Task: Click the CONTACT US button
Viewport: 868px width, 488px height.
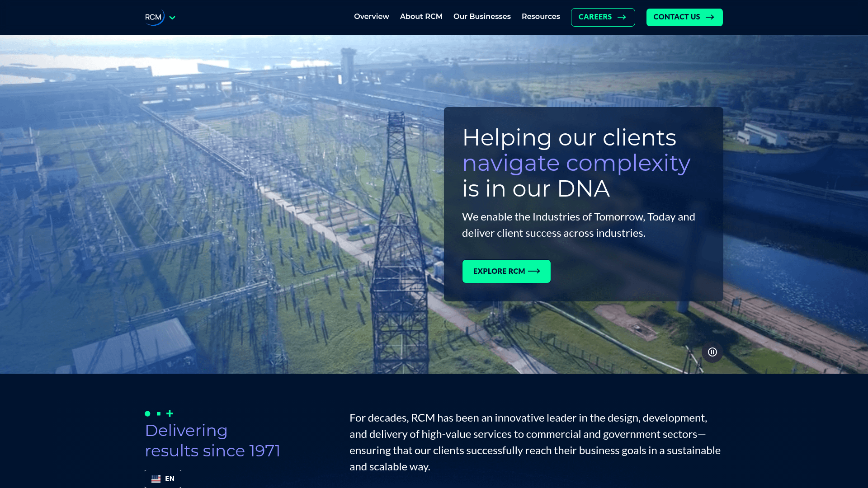Action: (x=684, y=17)
